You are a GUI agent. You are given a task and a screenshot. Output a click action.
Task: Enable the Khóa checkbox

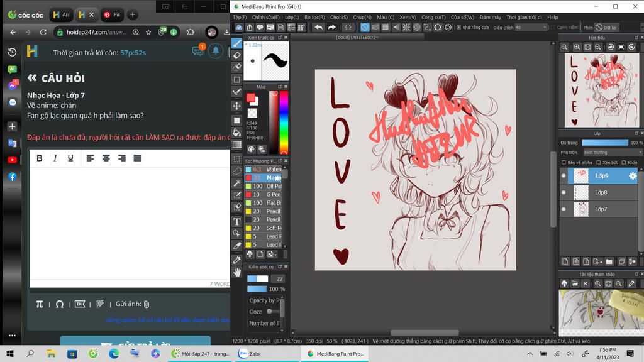[623, 163]
